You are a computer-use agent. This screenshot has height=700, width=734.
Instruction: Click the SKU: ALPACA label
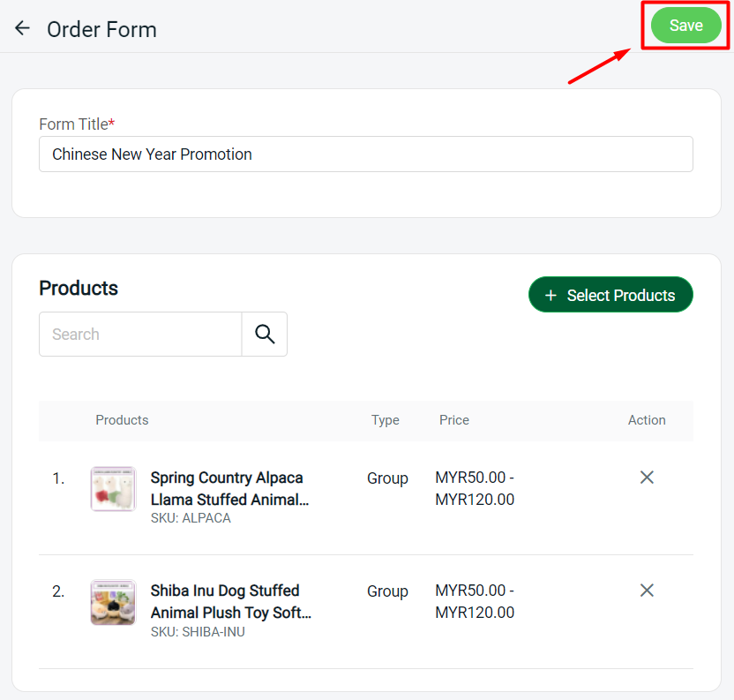point(191,518)
